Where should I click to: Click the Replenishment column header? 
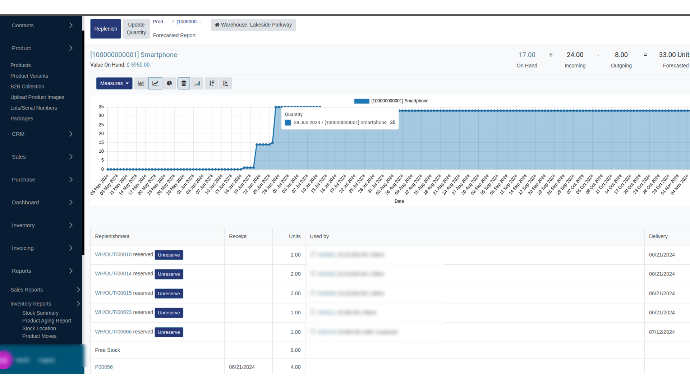click(x=112, y=236)
